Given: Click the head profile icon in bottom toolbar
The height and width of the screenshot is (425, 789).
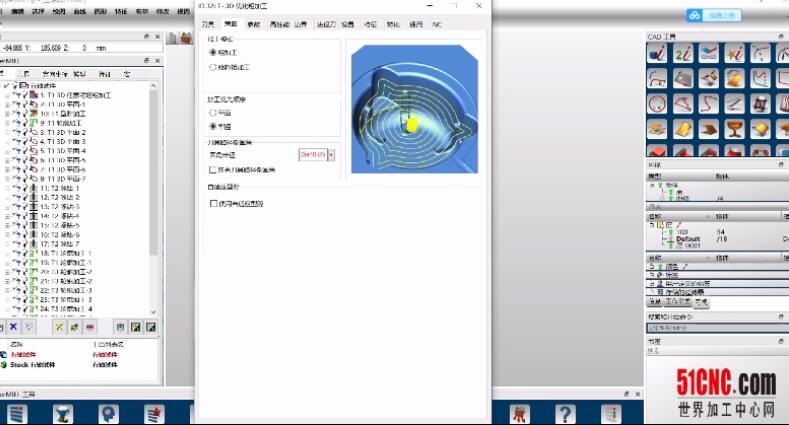Looking at the screenshot, I should pos(106,413).
